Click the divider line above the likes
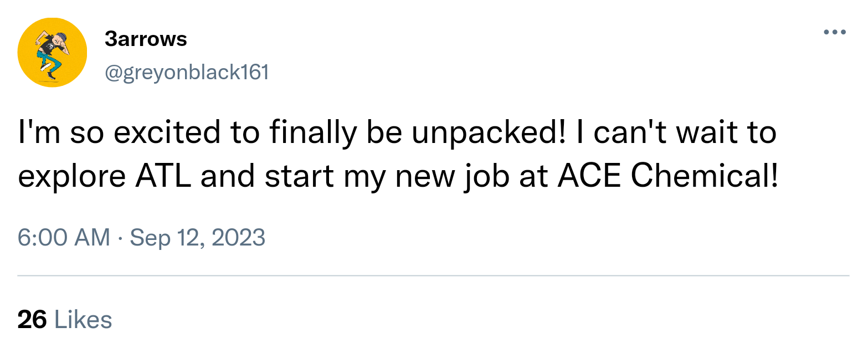Image resolution: width=868 pixels, height=358 pixels. click(433, 275)
